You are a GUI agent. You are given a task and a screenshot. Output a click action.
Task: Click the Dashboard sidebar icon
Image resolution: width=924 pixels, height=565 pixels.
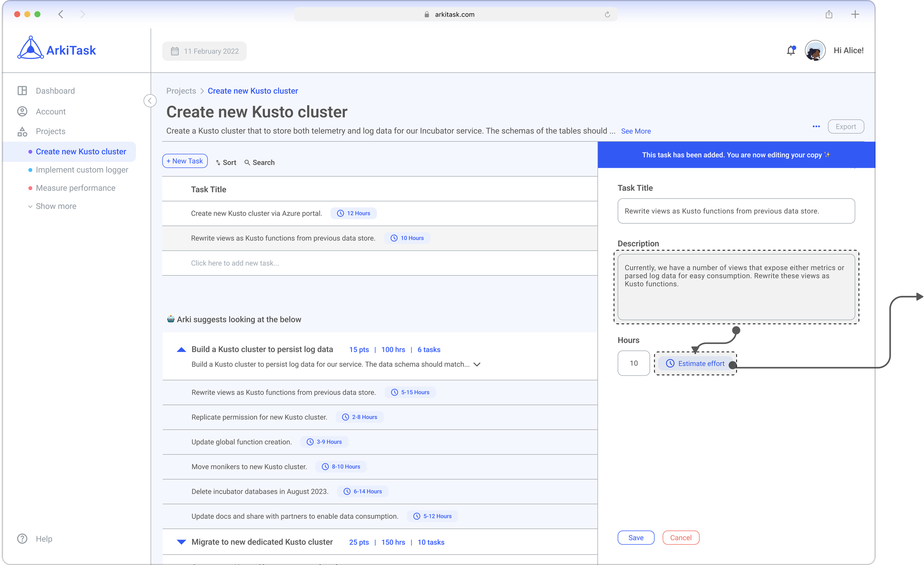(22, 91)
